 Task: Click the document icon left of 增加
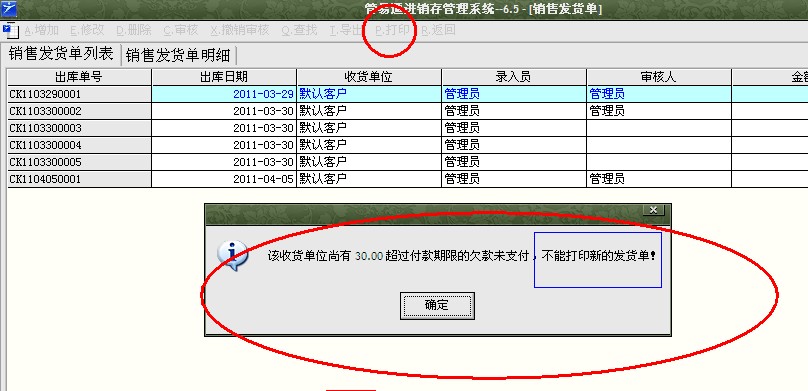pyautogui.click(x=10, y=30)
